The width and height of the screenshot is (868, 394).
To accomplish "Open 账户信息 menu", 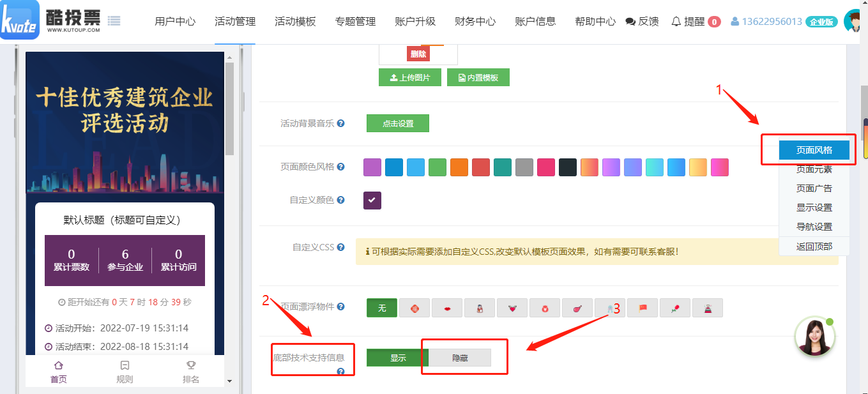I will click(x=535, y=22).
